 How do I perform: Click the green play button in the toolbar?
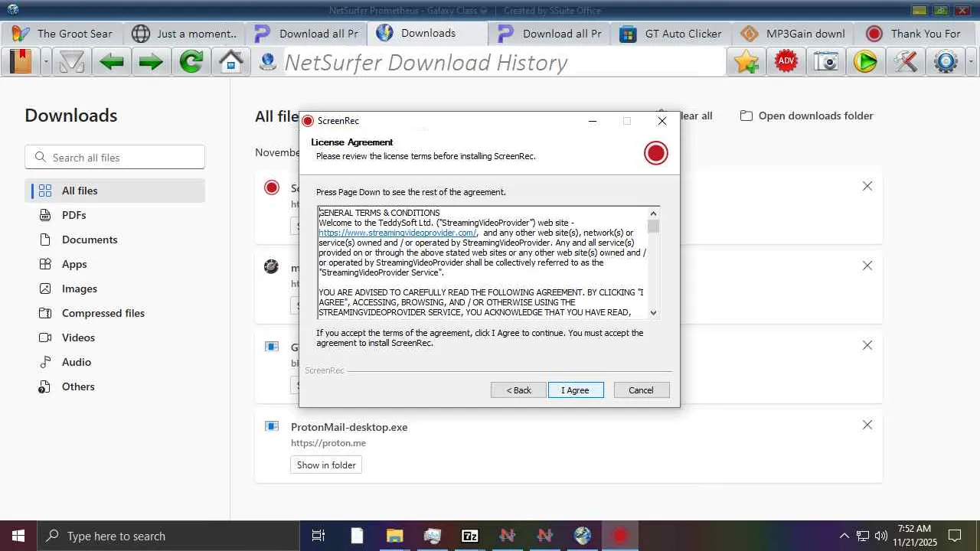(866, 61)
